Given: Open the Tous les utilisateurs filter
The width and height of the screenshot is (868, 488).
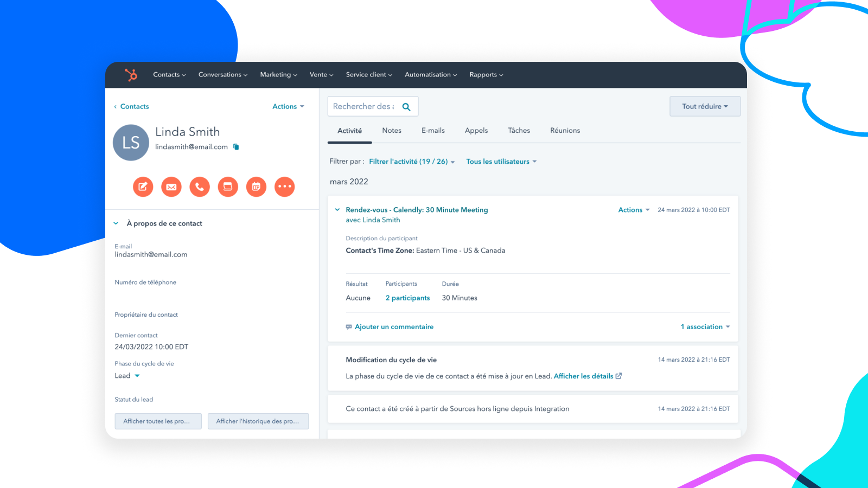Looking at the screenshot, I should (501, 161).
